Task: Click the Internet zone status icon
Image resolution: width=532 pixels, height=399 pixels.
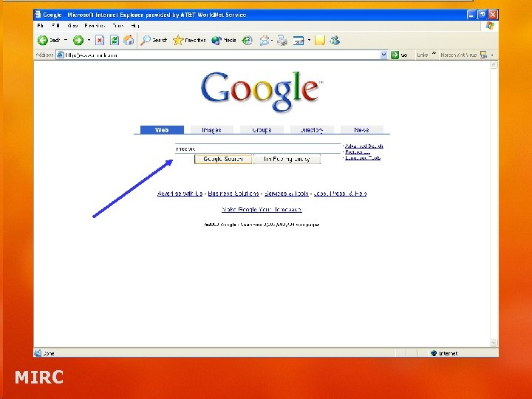Action: [434, 353]
